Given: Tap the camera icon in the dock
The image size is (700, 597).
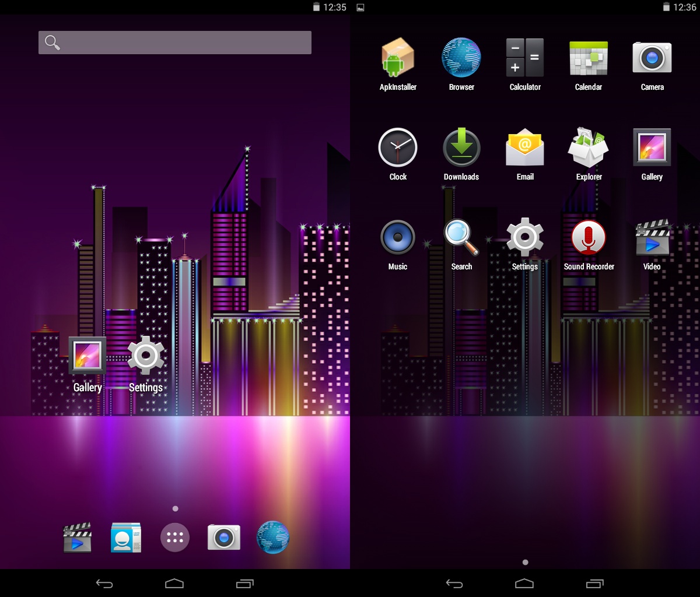Looking at the screenshot, I should [x=224, y=537].
